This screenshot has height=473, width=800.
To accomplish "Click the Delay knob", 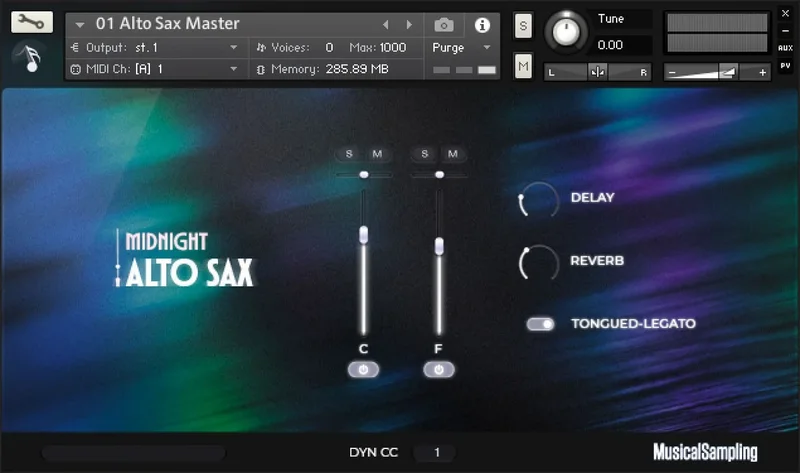I will (x=538, y=200).
